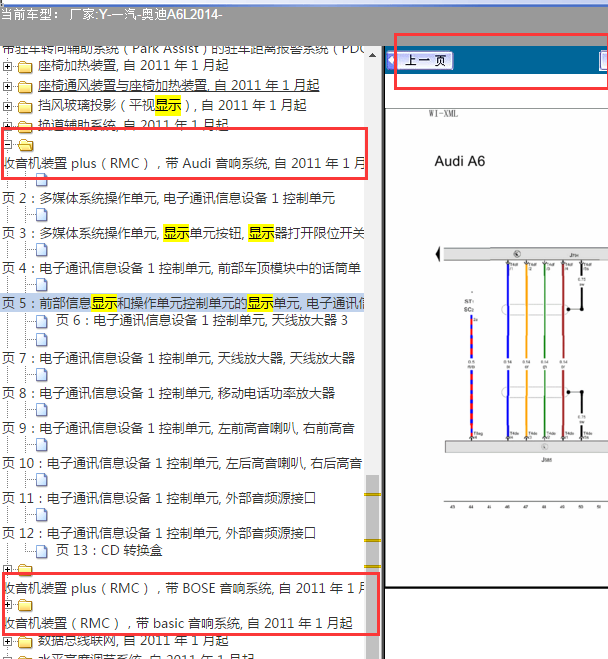Open 页 3：多媒体系统操作单元, 显示单元按钮 page

(183, 233)
